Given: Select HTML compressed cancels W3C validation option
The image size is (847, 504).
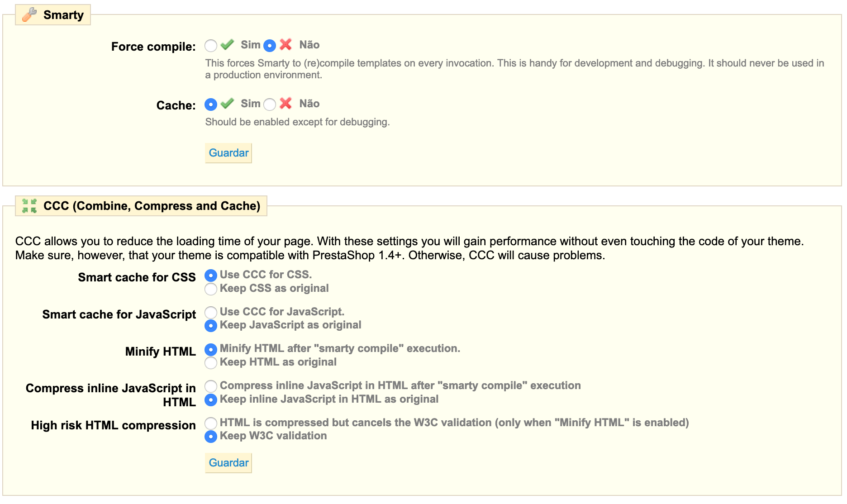Looking at the screenshot, I should (x=211, y=423).
